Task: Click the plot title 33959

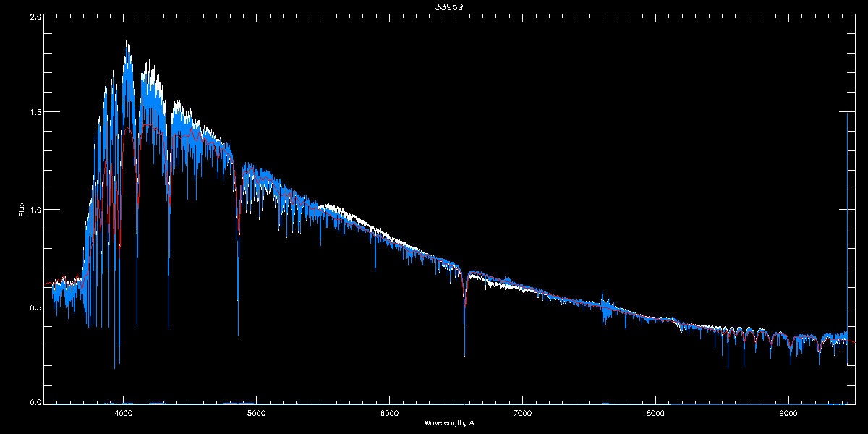Action: coord(449,7)
